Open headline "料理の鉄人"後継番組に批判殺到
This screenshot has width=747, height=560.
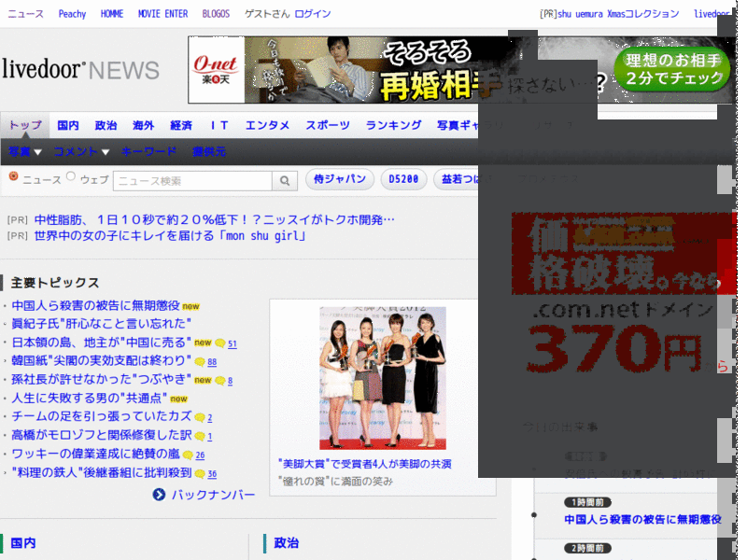[x=102, y=472]
